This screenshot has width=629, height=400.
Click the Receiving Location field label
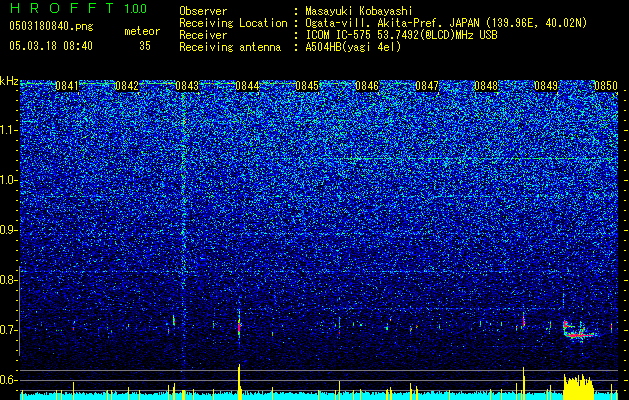coord(233,23)
